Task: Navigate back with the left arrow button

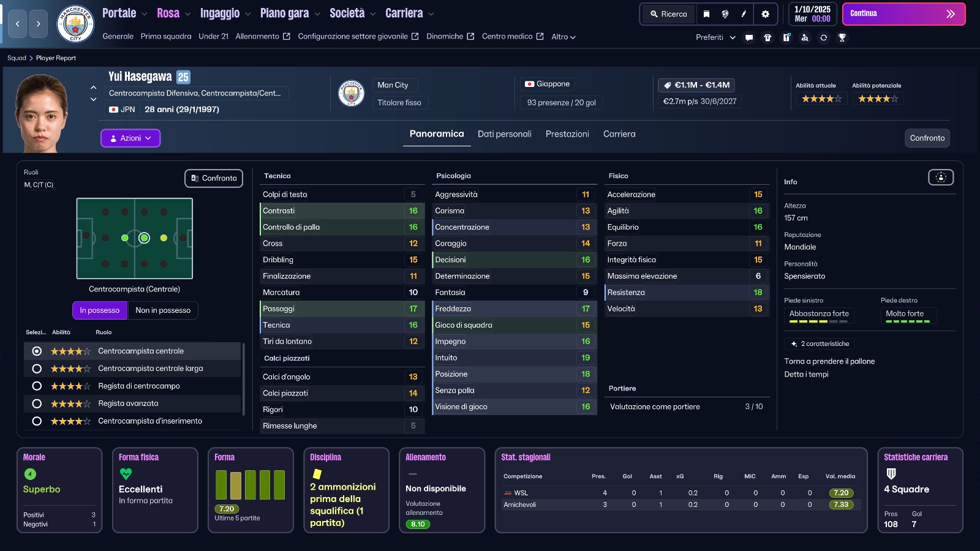Action: pyautogui.click(x=17, y=24)
